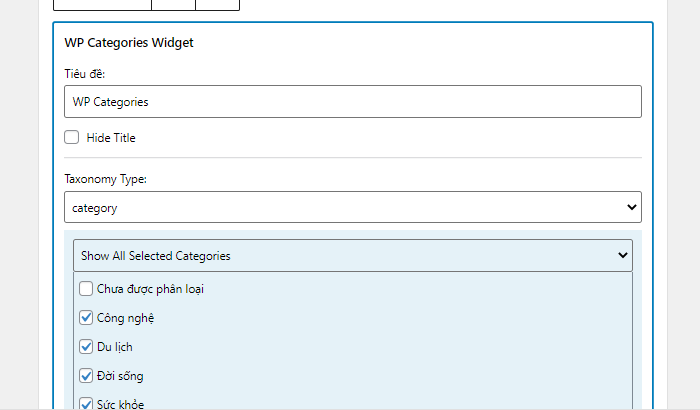
Task: Click the Hide Title label text
Action: click(111, 138)
